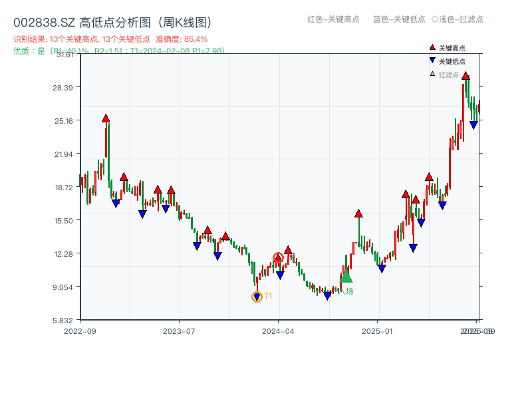Click the hollow 过滤点 legend triangle
This screenshot has height=399, width=532.
432,74
